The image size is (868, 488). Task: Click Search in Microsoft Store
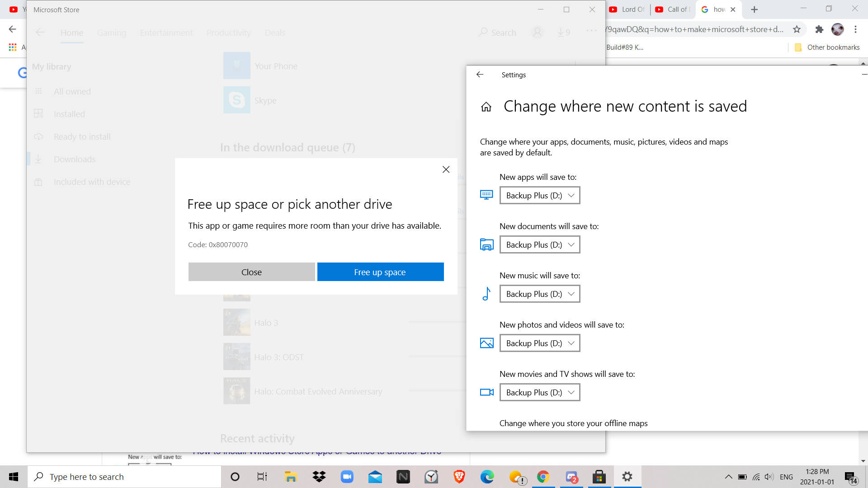pyautogui.click(x=497, y=33)
